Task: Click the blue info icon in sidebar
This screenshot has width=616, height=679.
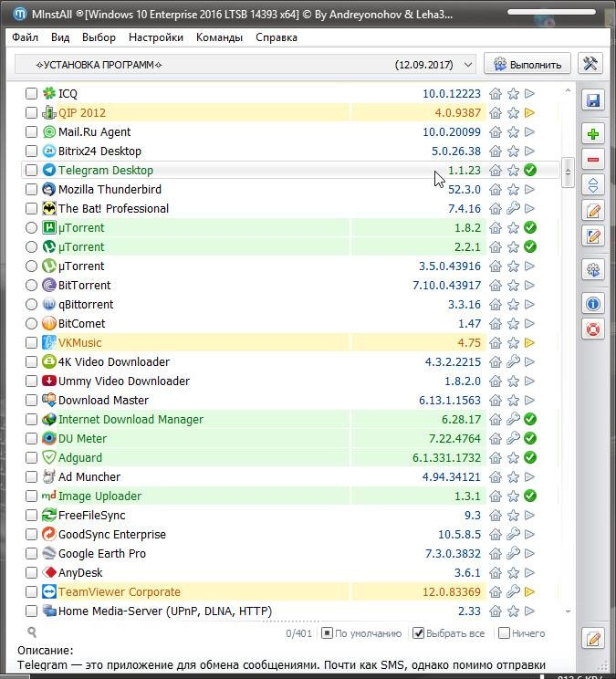Action: (592, 304)
